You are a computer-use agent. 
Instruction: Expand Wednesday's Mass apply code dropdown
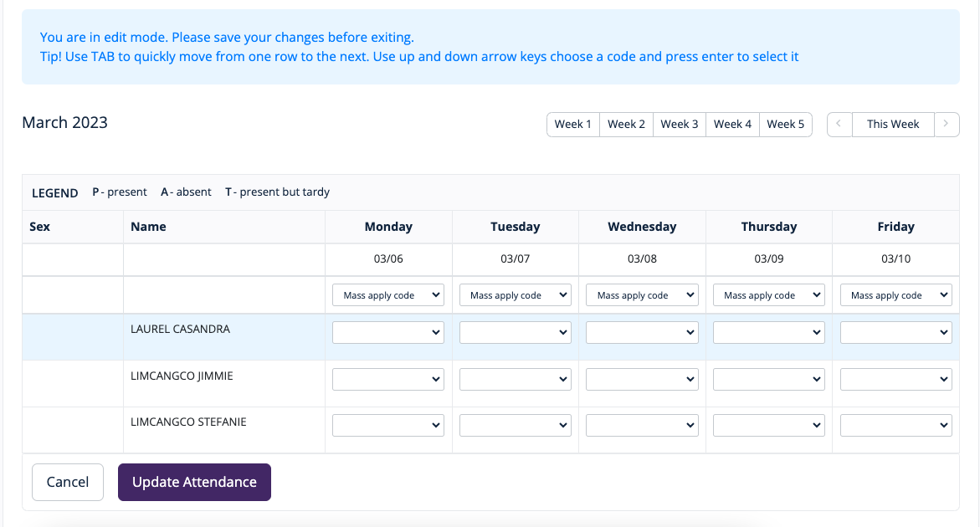[642, 295]
